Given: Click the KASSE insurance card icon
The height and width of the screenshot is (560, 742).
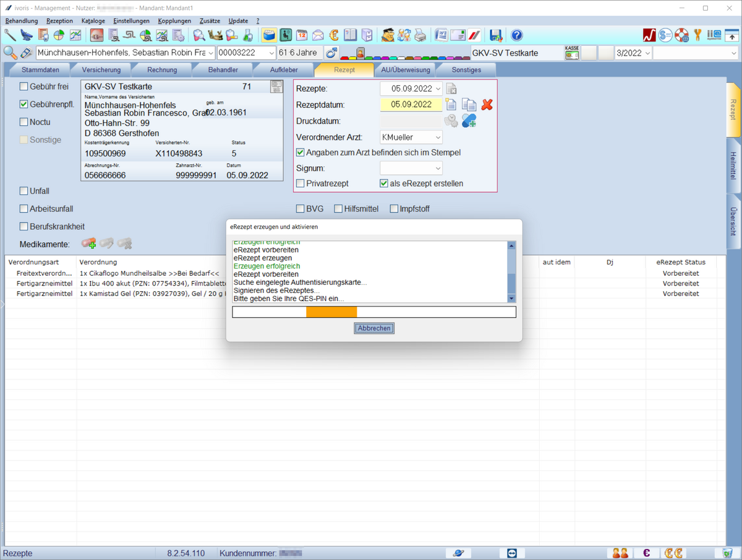Looking at the screenshot, I should pyautogui.click(x=572, y=53).
